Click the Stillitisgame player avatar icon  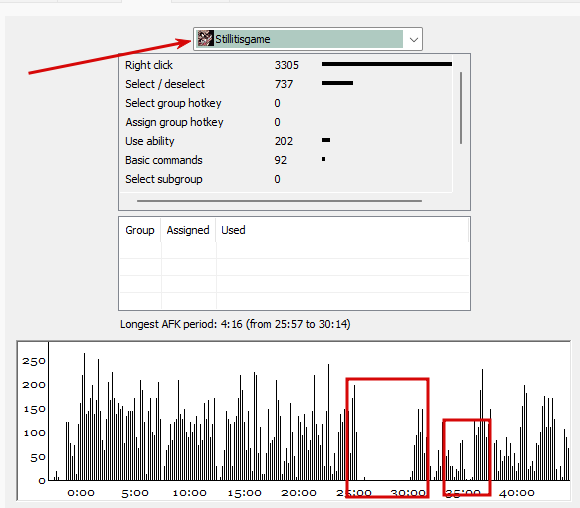pyautogui.click(x=205, y=38)
